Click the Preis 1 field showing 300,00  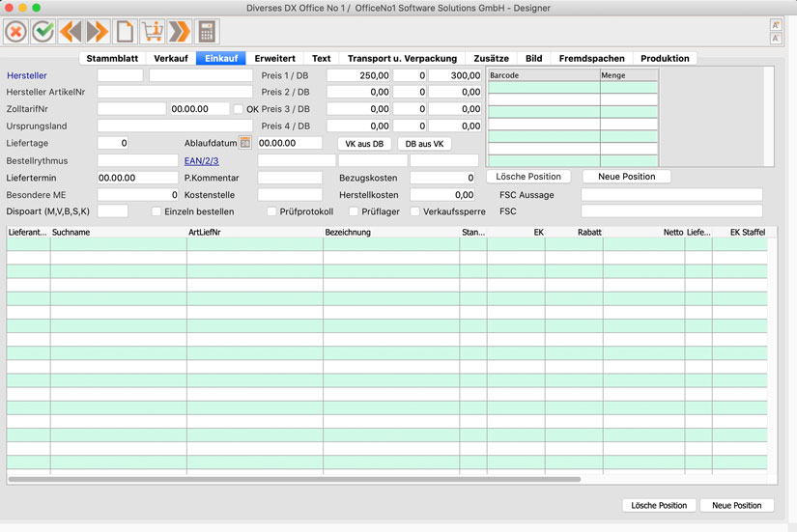click(455, 75)
